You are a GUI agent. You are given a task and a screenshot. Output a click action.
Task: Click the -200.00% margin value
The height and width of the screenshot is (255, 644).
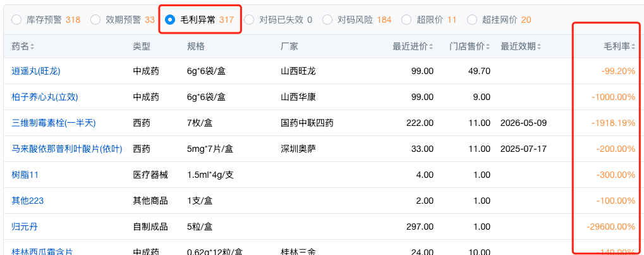(x=616, y=149)
